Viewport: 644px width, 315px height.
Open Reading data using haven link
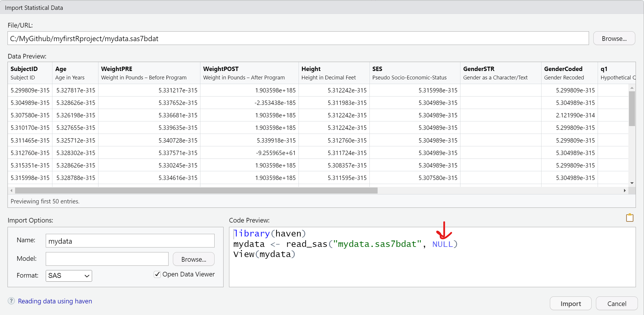tap(55, 301)
